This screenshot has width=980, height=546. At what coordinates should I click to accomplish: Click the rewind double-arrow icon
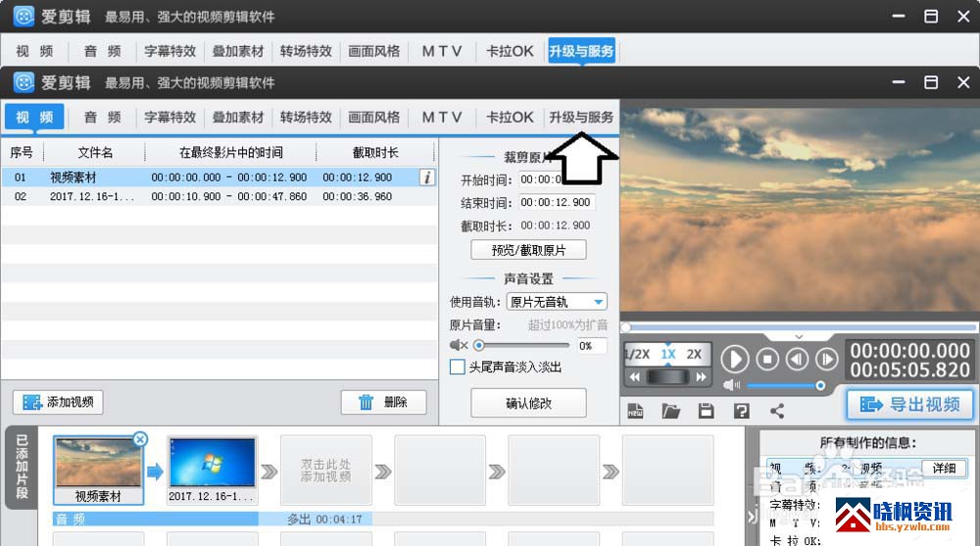click(x=634, y=377)
